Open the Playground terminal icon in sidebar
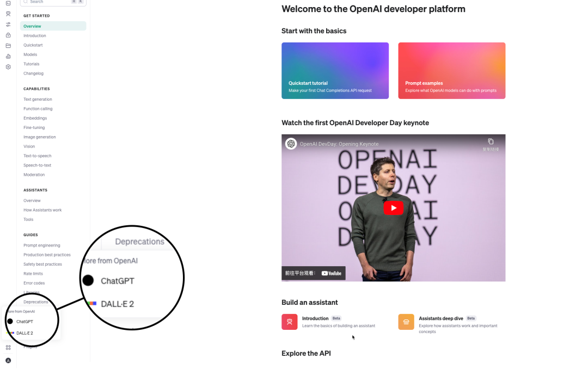This screenshot has height=369, width=588. point(8,3)
